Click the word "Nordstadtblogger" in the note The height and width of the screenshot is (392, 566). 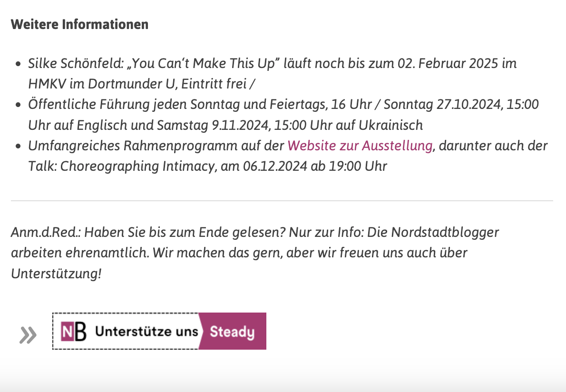445,232
